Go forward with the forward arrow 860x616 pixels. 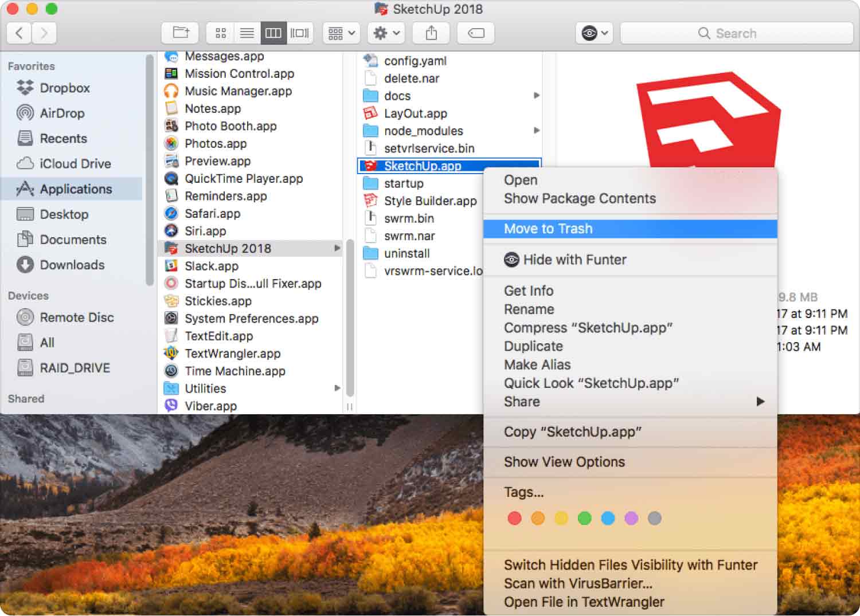pyautogui.click(x=44, y=33)
